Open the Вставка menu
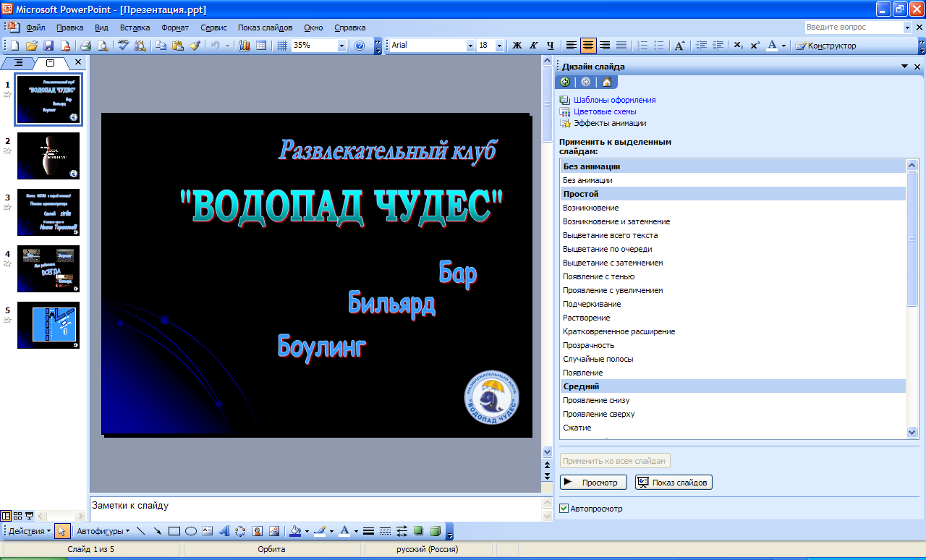 (135, 27)
